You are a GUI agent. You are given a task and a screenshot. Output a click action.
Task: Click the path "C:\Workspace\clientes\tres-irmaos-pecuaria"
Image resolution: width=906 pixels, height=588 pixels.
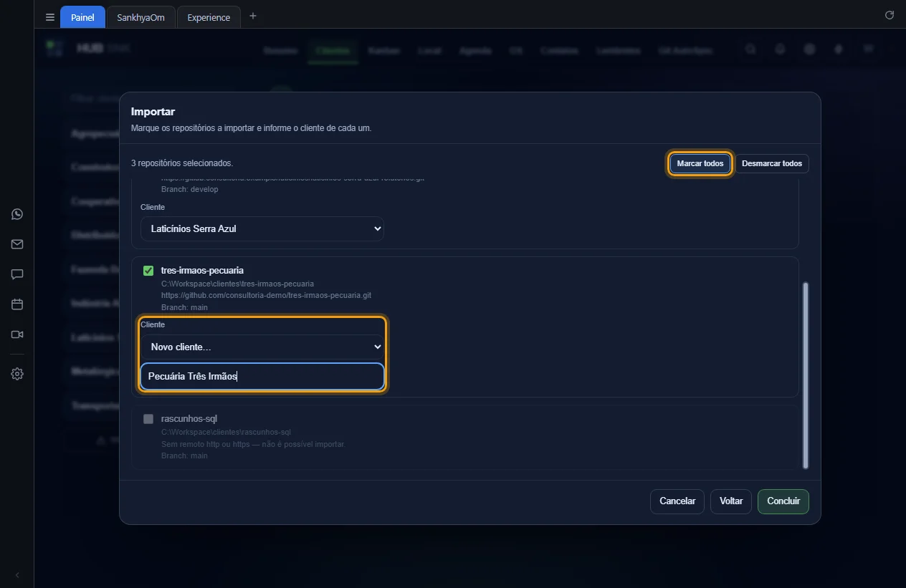tap(237, 284)
